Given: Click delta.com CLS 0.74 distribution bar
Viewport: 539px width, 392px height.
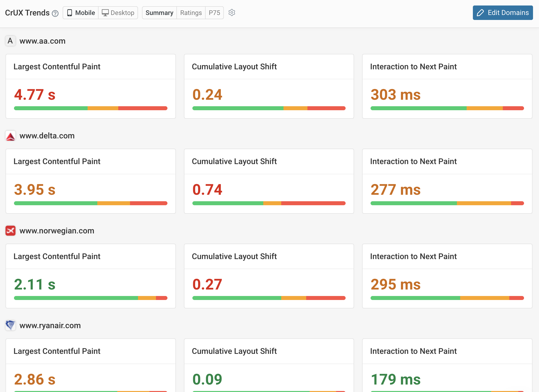Looking at the screenshot, I should tap(269, 203).
